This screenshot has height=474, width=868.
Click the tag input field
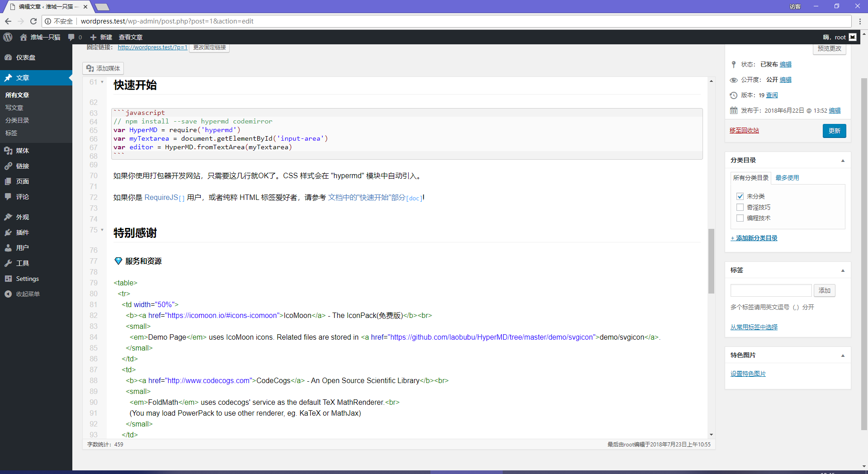771,290
